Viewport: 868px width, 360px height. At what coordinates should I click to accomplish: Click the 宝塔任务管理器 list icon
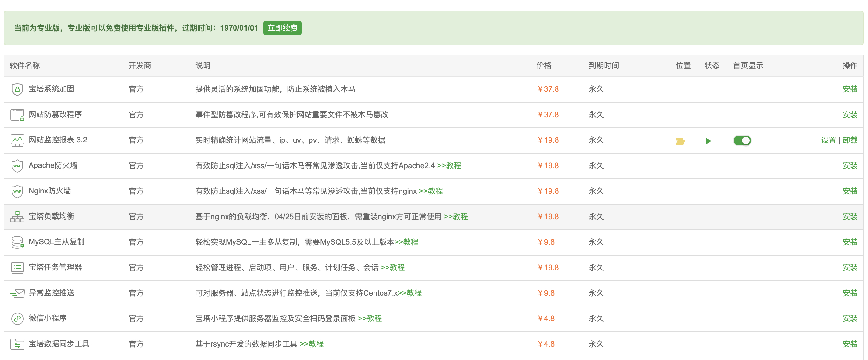click(17, 268)
